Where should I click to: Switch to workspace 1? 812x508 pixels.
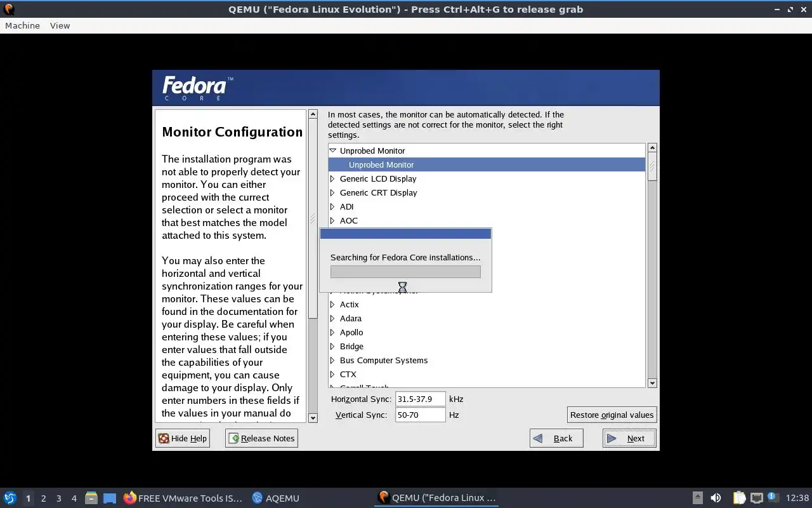tap(28, 498)
